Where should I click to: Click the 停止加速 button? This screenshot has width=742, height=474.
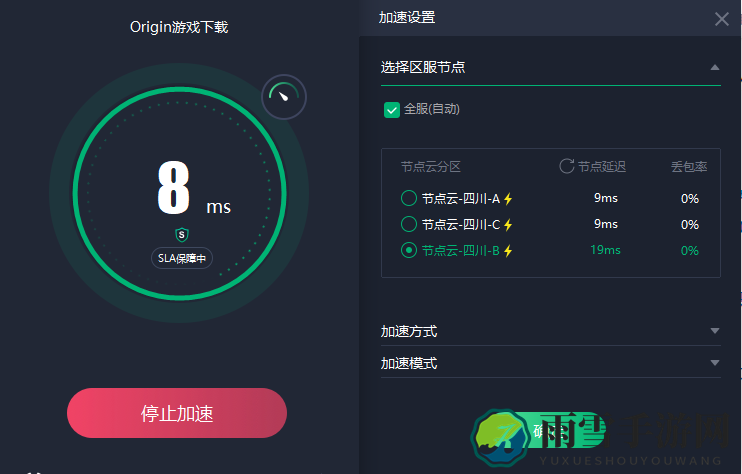coord(177,413)
